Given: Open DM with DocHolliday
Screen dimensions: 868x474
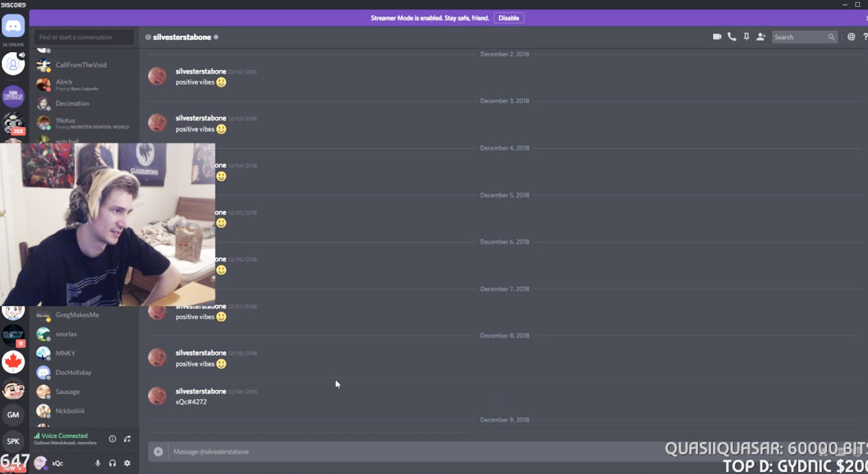Looking at the screenshot, I should coord(85,372).
